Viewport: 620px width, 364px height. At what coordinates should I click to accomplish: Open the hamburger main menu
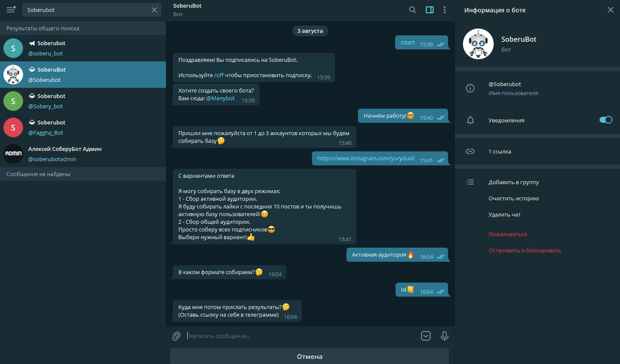(11, 10)
